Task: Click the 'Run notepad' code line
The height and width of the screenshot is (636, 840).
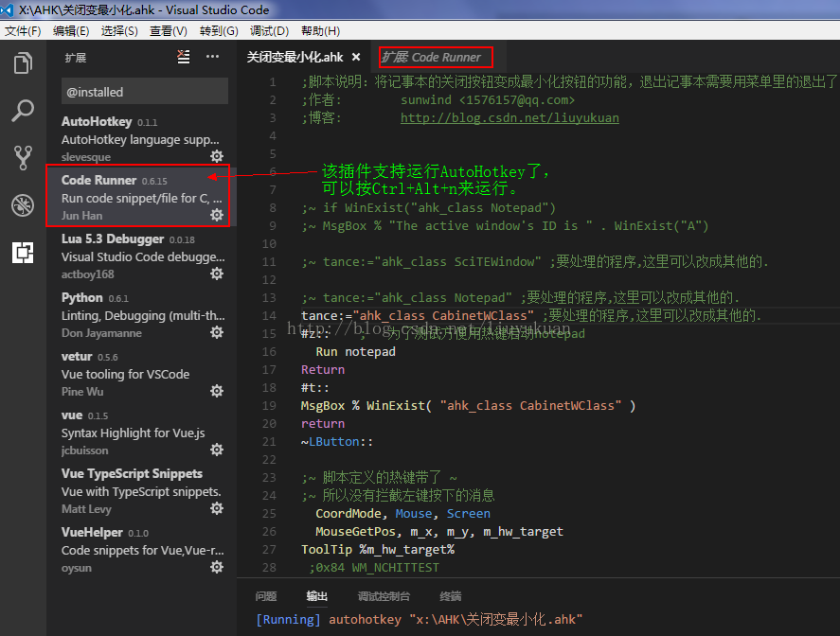Action: coord(355,352)
